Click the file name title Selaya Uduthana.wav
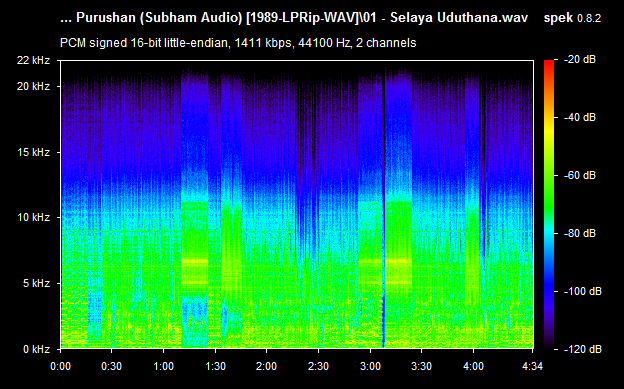Image resolution: width=624 pixels, height=389 pixels. [294, 18]
